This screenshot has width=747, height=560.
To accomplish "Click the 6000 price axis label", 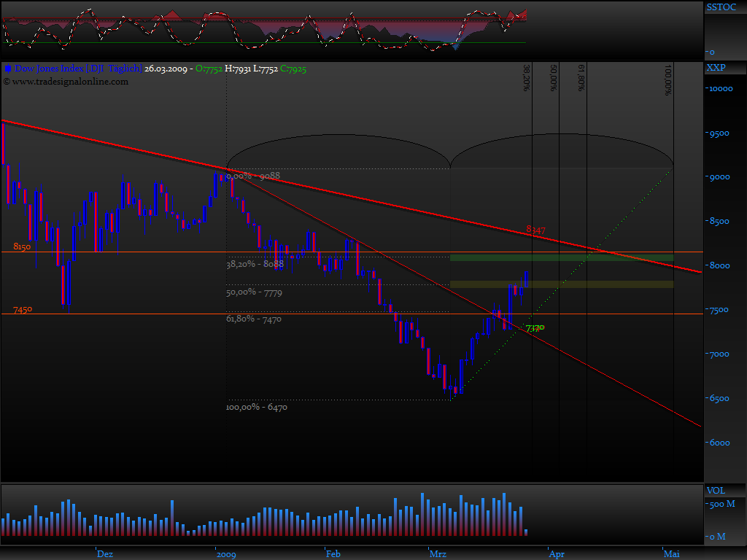I will 719,443.
